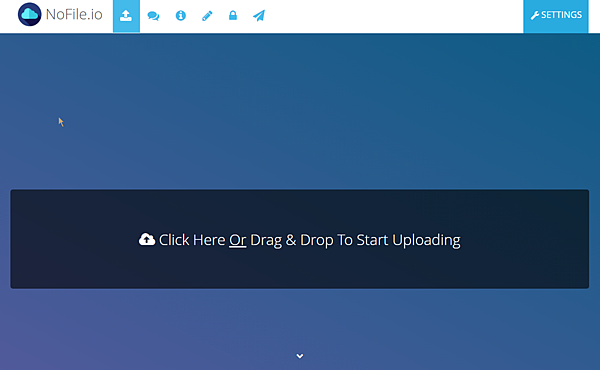
Task: Click the underlined "Or" text
Action: [x=238, y=240]
